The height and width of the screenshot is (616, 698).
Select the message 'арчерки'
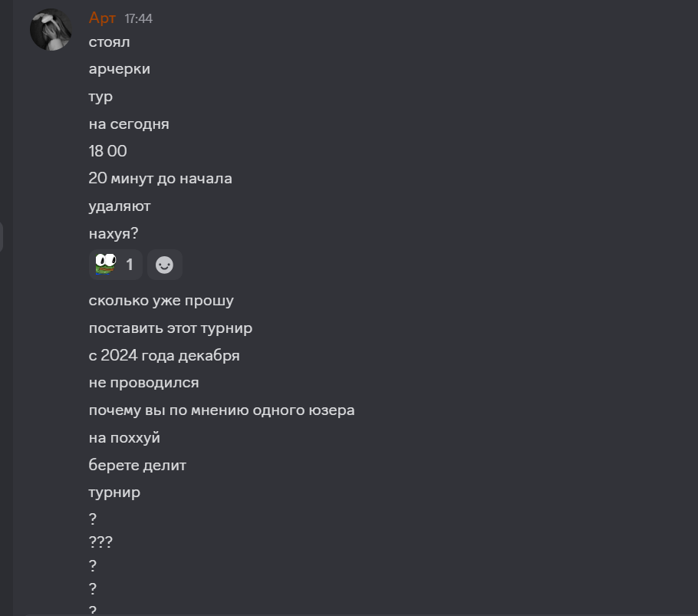coord(120,70)
